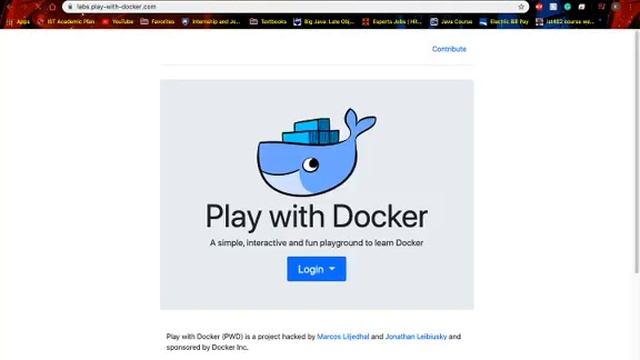Open the Internship and Jobs bookmark
The image size is (640, 360).
(211, 22)
